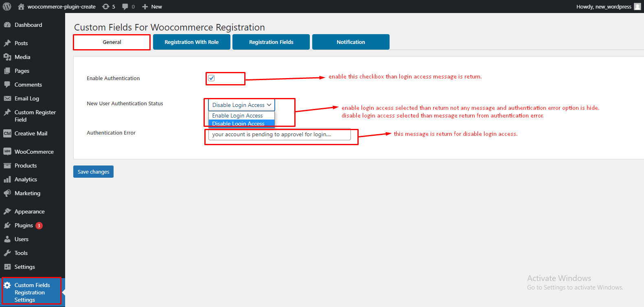Click the gear icon for Custom Fields Registration
Image resolution: width=644 pixels, height=307 pixels.
(7, 285)
